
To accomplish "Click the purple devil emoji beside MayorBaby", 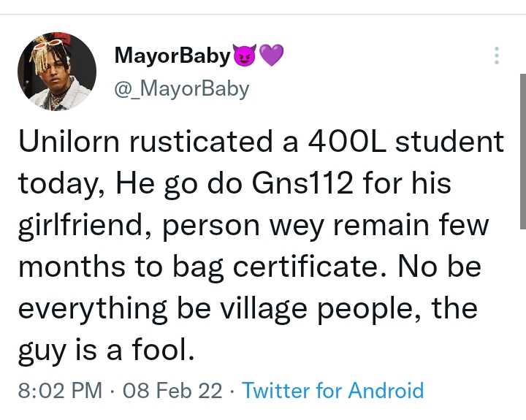I will [x=244, y=56].
